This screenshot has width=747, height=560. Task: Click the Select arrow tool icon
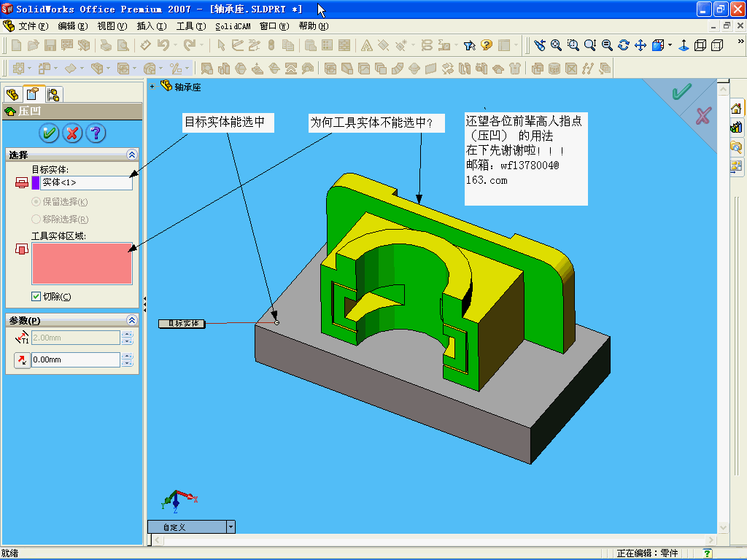(x=221, y=45)
